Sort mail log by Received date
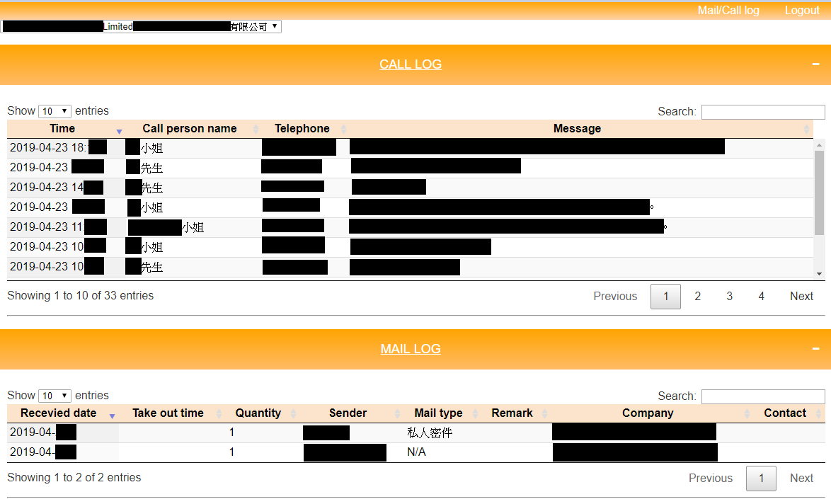This screenshot has height=504, width=831. coord(58,413)
